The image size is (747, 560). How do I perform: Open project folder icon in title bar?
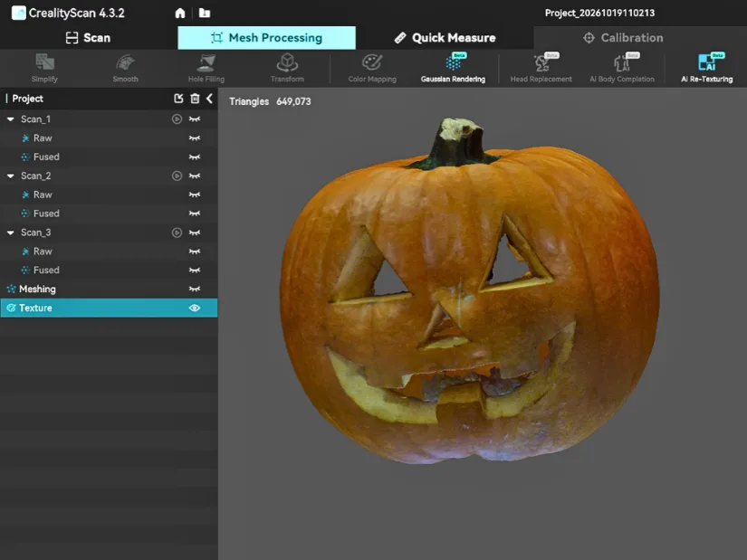pyautogui.click(x=205, y=13)
